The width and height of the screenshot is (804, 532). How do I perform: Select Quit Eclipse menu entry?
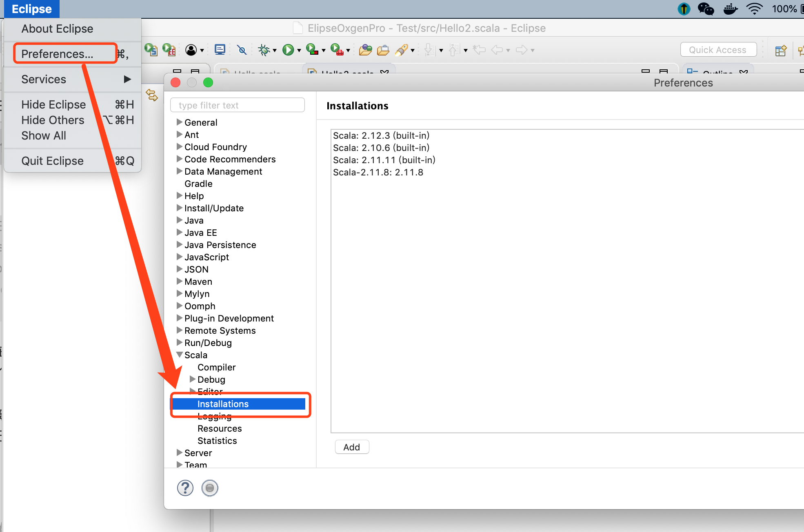click(x=52, y=160)
